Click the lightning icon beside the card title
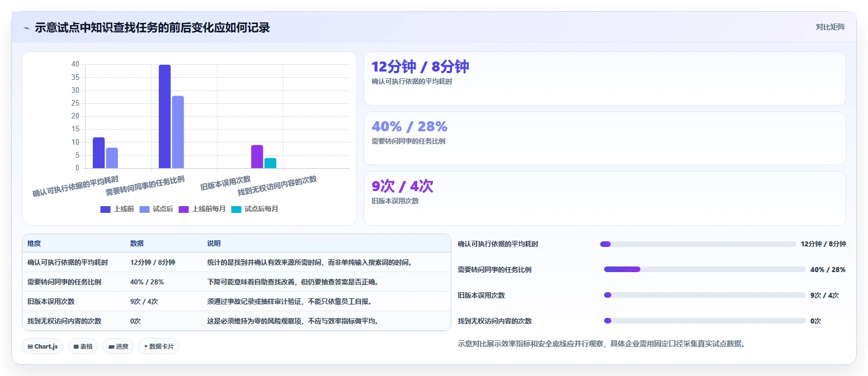Screen dimensions: 868x376 pos(27,27)
